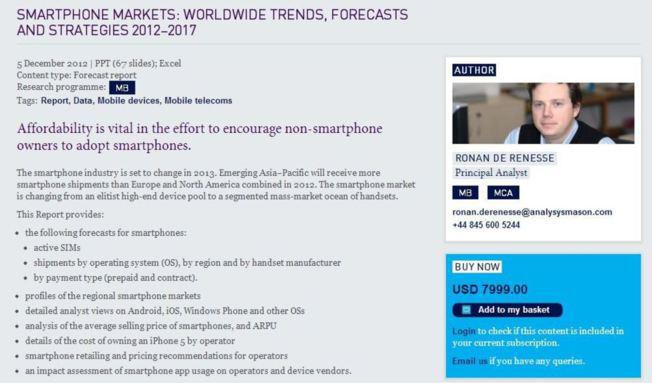
Task: Select the MCA badge under the author's name
Action: tap(503, 193)
